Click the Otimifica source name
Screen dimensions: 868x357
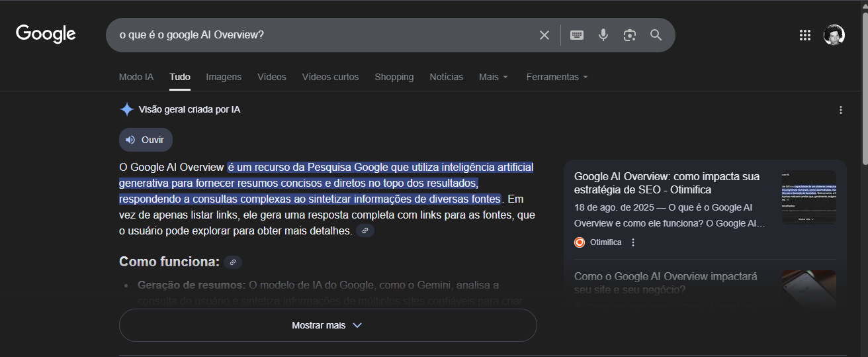pos(606,242)
